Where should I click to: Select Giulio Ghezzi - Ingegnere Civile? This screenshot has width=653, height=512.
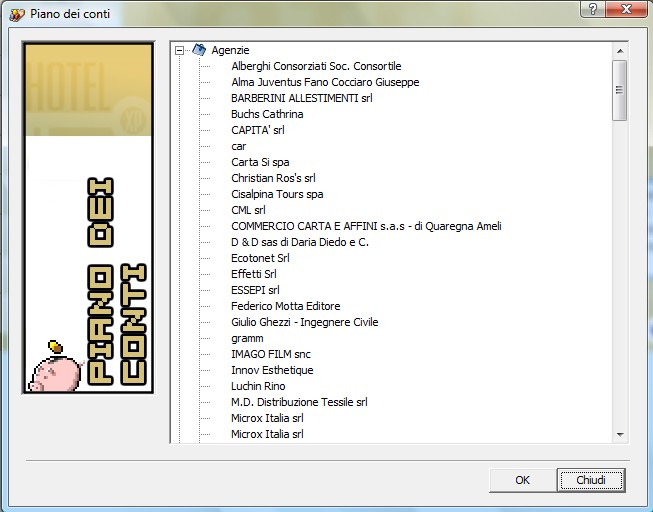304,322
